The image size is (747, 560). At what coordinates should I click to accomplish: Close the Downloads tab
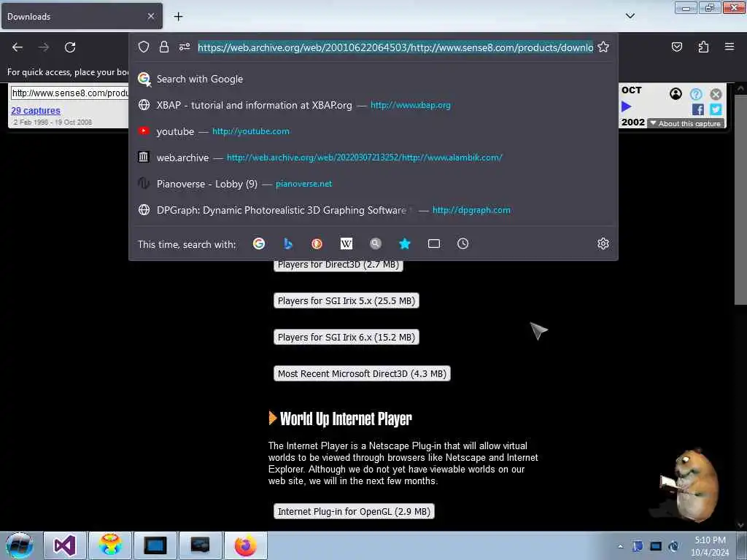(150, 16)
